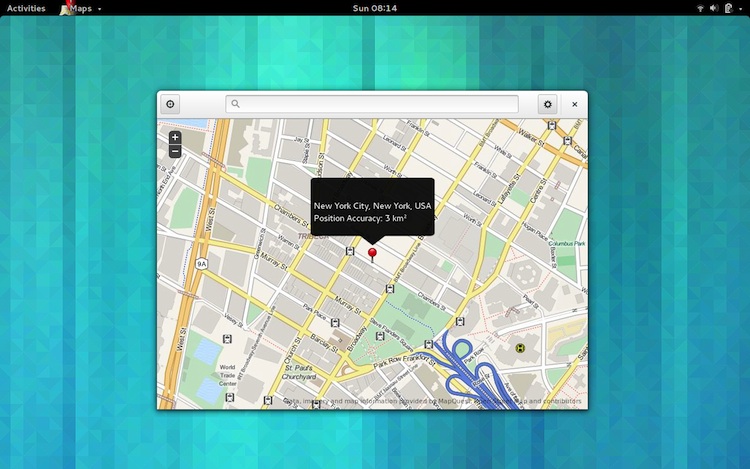Click the locate current position button

[x=170, y=104]
